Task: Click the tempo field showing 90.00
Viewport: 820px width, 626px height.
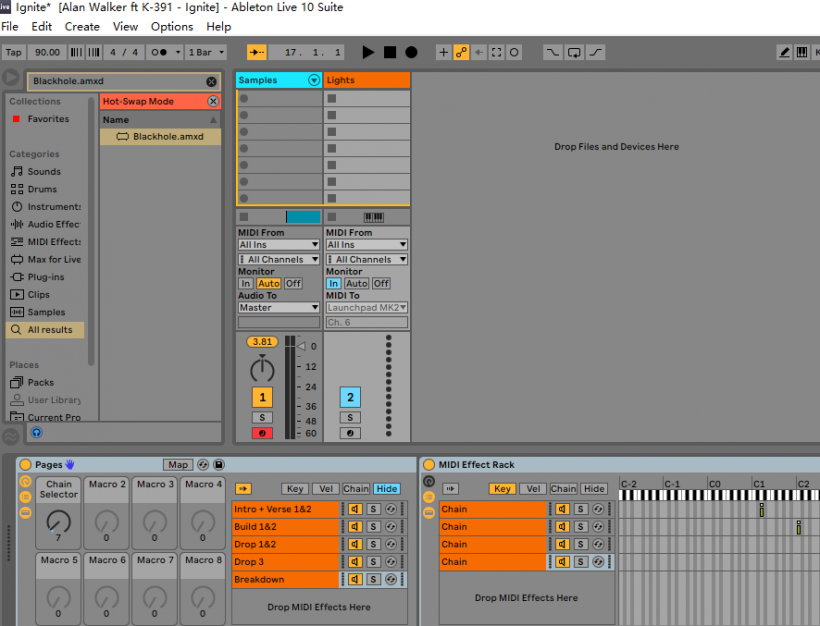Action: click(47, 52)
